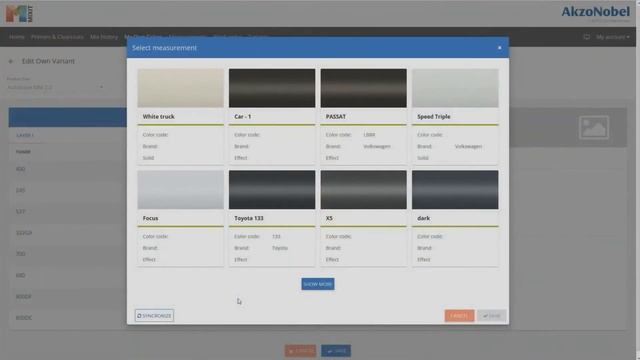Click the Select measurement dialog title
Viewport: 640px width, 360px height.
click(x=164, y=48)
